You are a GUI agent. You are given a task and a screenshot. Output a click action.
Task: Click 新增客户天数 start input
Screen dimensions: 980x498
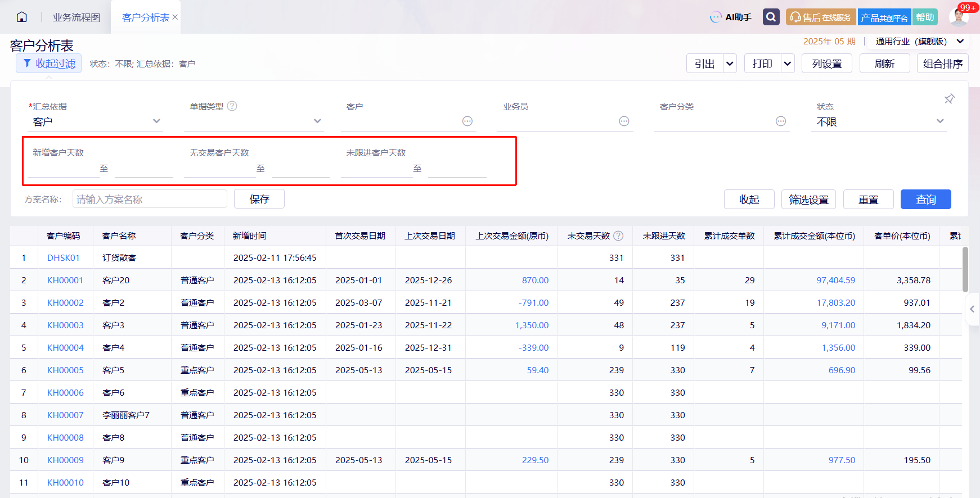pos(63,169)
